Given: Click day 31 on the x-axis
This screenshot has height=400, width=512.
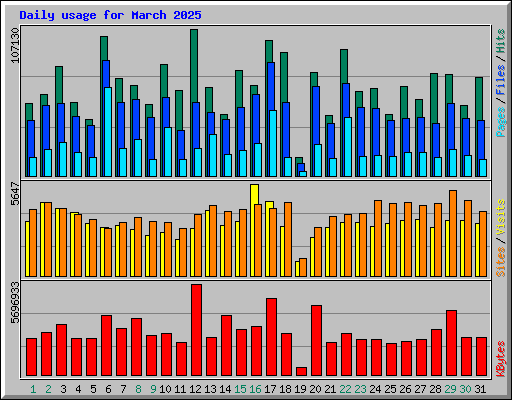Looking at the screenshot, I should pyautogui.click(x=480, y=389).
